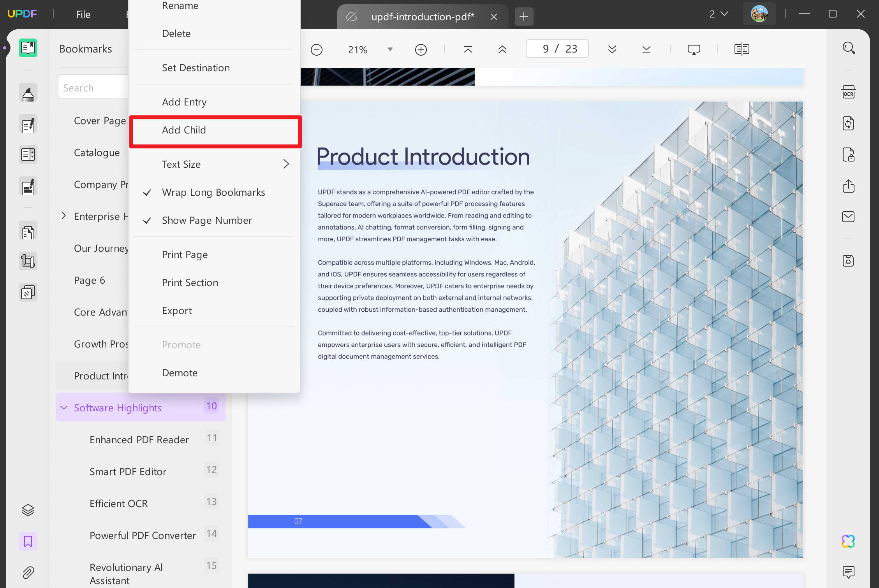Select the Highlighter annotation tool
Screen dimensions: 879x588
[28, 93]
